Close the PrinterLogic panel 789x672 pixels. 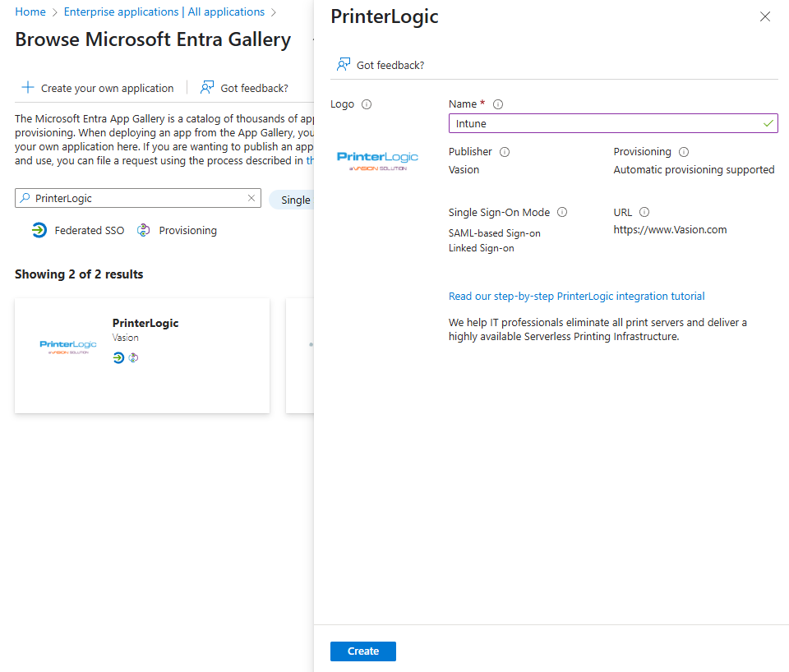click(765, 16)
